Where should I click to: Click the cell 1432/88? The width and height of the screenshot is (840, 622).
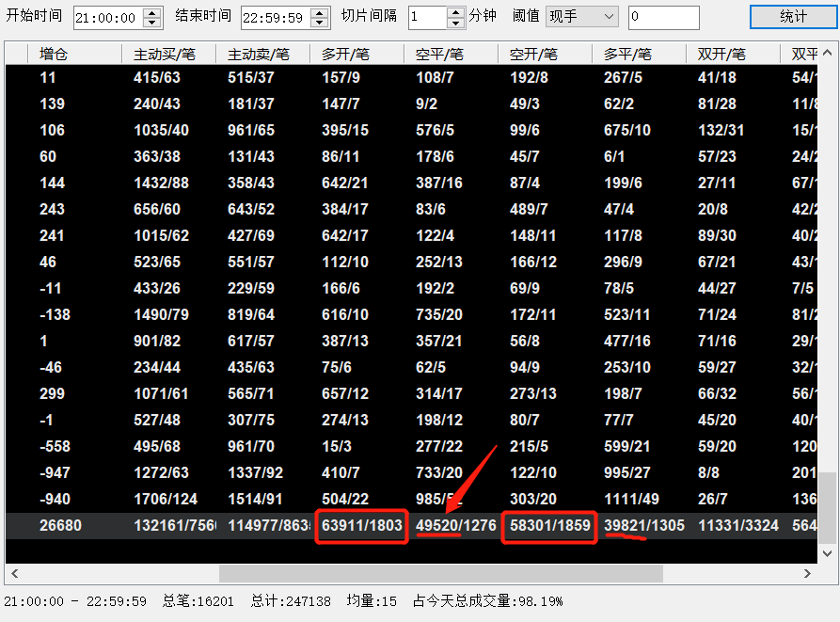(x=161, y=183)
